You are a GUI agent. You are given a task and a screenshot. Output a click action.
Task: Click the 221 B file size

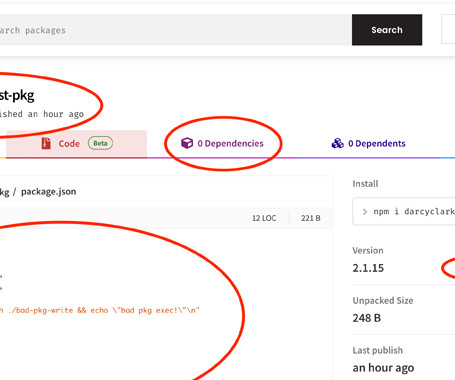tap(311, 218)
